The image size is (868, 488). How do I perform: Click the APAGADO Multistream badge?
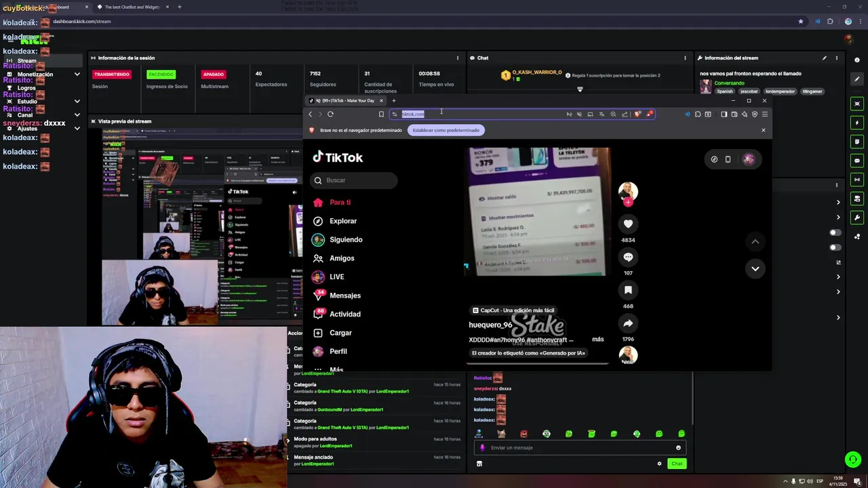213,75
